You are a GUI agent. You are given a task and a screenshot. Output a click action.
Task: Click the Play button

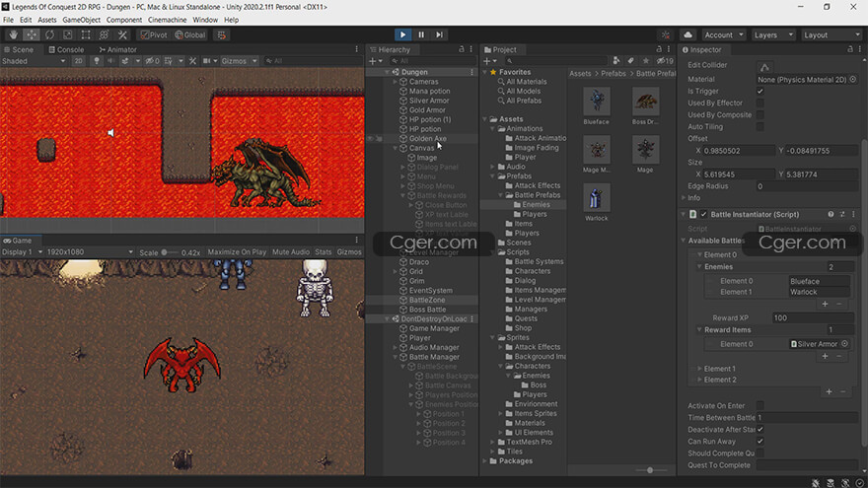[403, 35]
